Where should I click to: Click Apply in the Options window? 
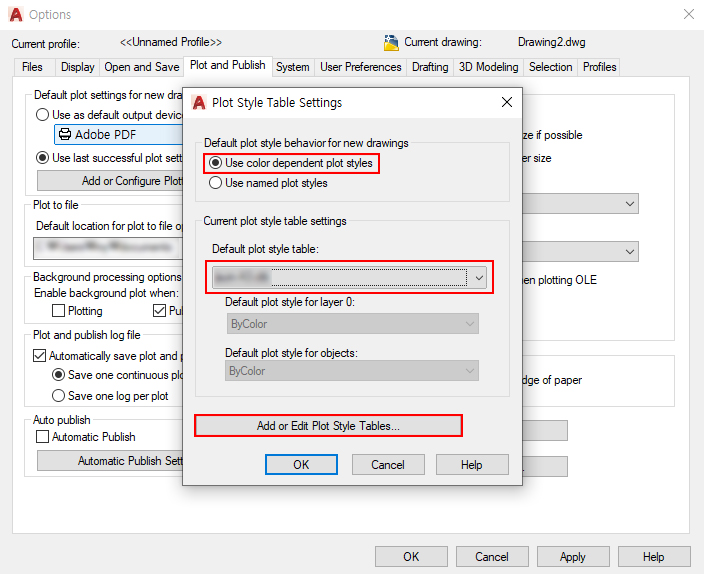coord(573,556)
